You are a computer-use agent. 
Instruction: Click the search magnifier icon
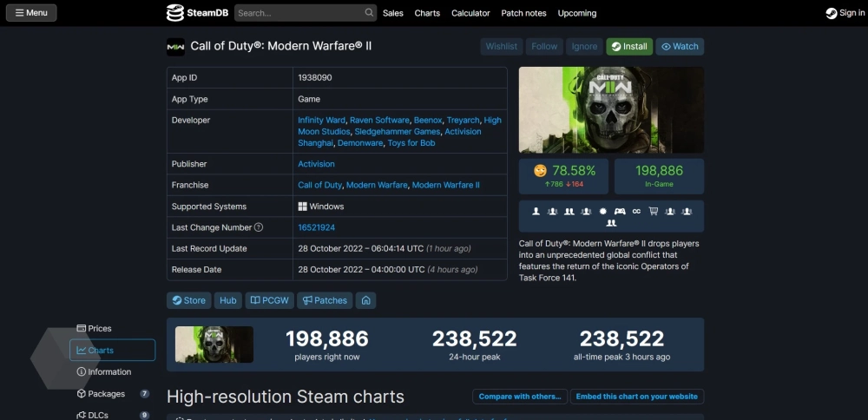click(x=369, y=13)
